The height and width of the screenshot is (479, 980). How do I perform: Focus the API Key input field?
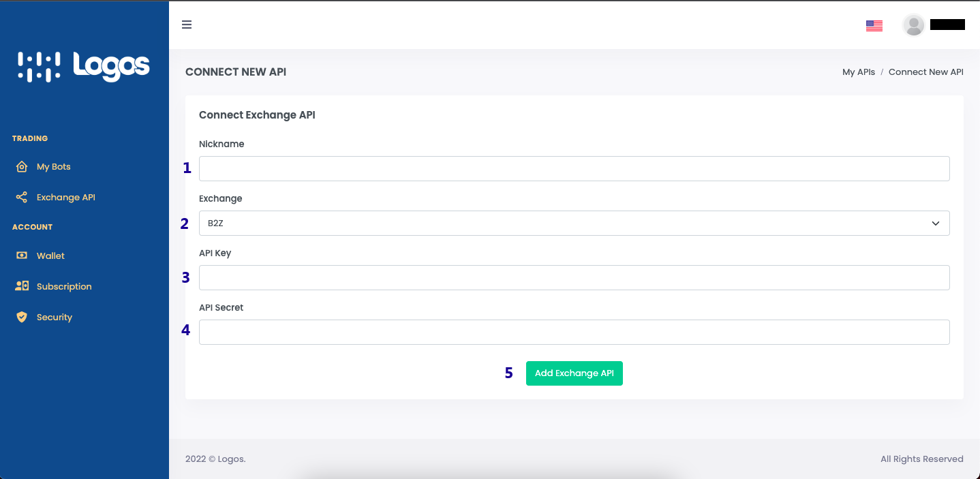(x=574, y=277)
